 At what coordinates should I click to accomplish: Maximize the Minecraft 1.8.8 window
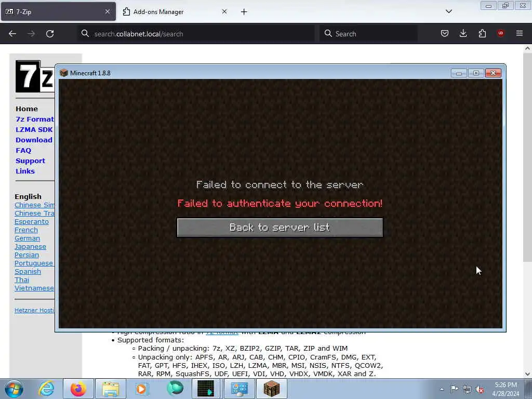pos(476,73)
